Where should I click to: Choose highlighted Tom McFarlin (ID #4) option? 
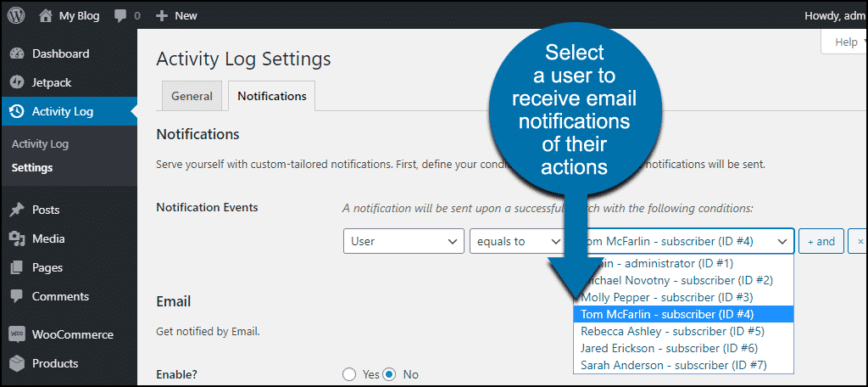tap(684, 314)
